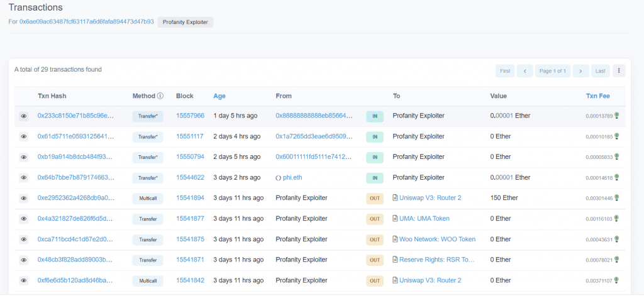Preview transaction 0xe2952362a4268db9a0 with eye icon
Viewport: 644px width, 296px height.
[24, 199]
